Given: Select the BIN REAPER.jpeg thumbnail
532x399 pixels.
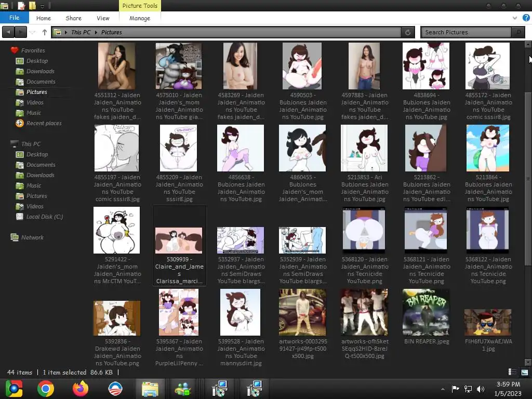Looking at the screenshot, I should [426, 312].
